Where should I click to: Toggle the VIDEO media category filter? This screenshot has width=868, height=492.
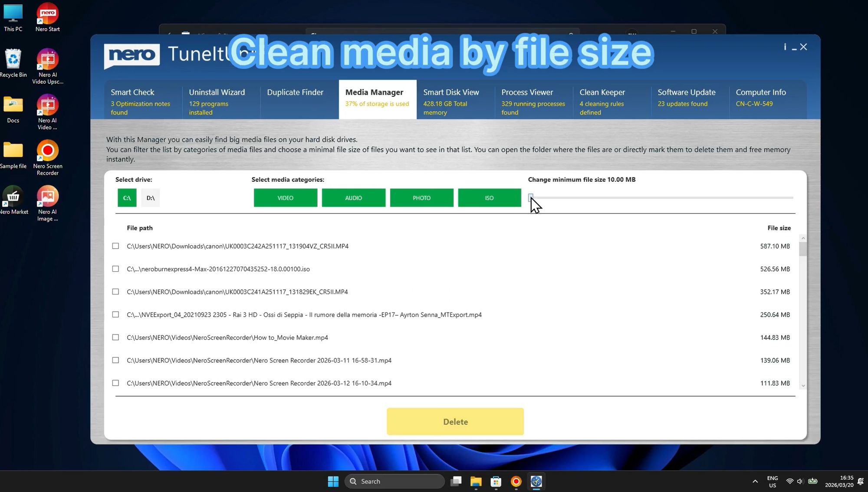(285, 197)
